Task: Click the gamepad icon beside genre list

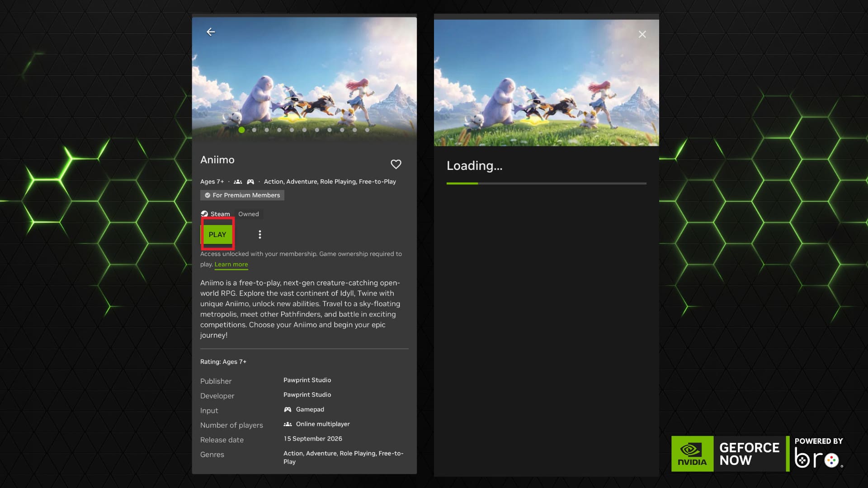Action: pyautogui.click(x=250, y=182)
